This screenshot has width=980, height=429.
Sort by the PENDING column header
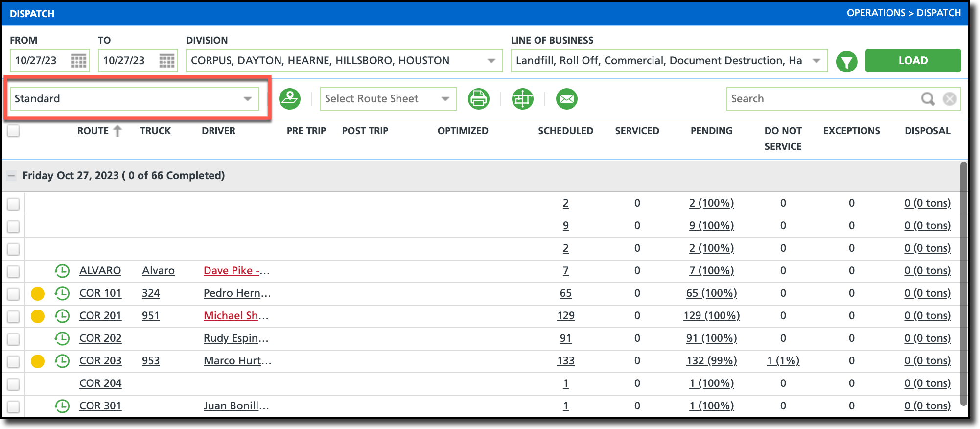tap(711, 131)
